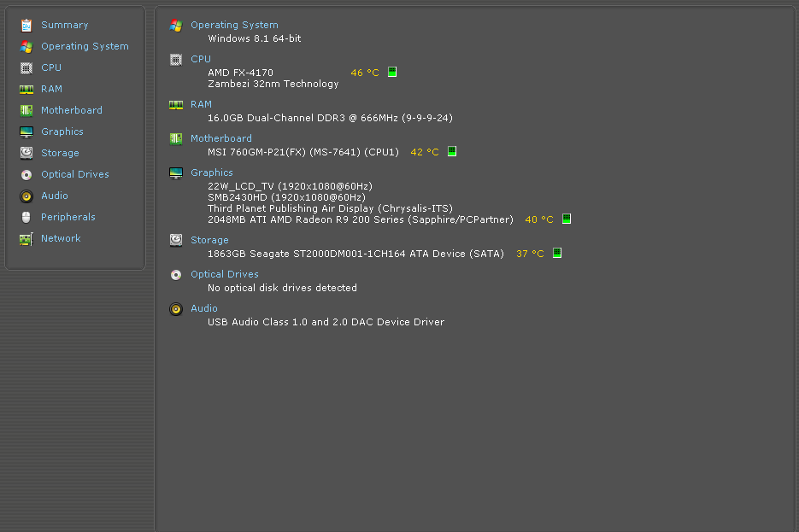
Task: Click green temperature indicator next to motherboard 42 °C
Action: 452,151
